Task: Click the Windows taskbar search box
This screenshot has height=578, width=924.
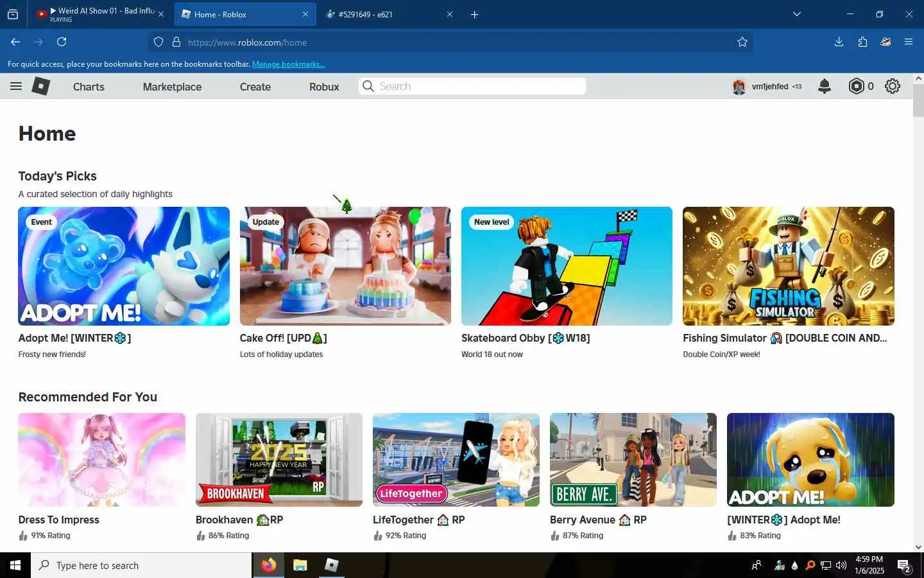Action: tap(141, 565)
